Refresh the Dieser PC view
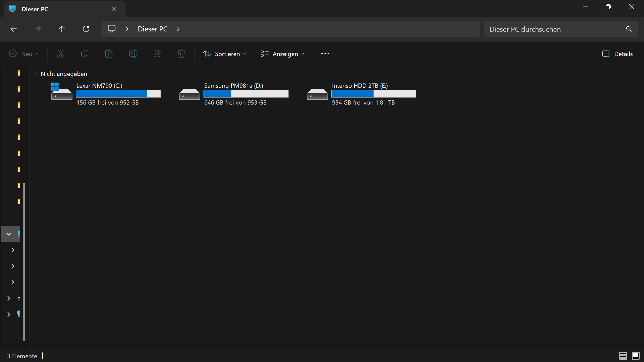 (x=86, y=29)
